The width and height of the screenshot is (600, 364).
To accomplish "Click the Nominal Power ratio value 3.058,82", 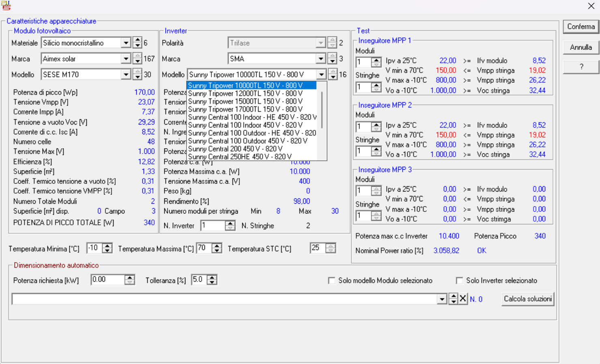I will point(446,251).
